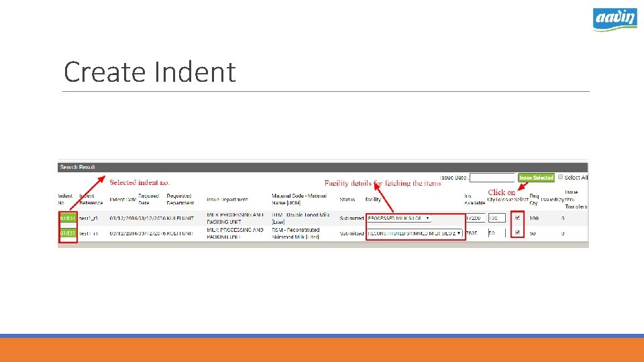Screen dimensions: 644x362
Task: Click the Indent Reference column header
Action: (x=91, y=200)
